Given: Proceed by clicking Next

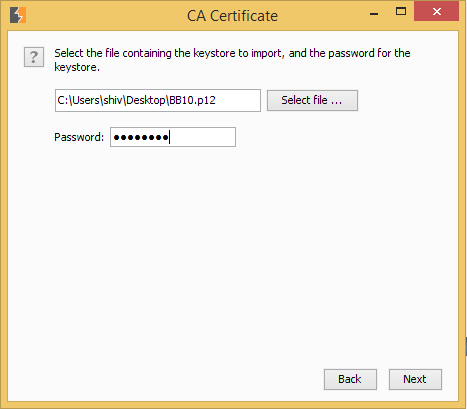Looking at the screenshot, I should coord(415,379).
